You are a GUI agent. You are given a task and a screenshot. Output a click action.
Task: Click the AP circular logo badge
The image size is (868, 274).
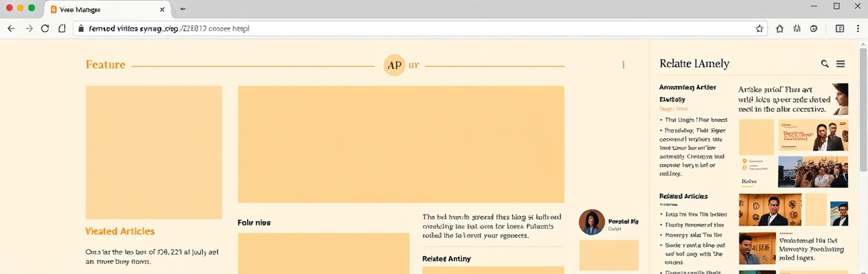pyautogui.click(x=394, y=65)
